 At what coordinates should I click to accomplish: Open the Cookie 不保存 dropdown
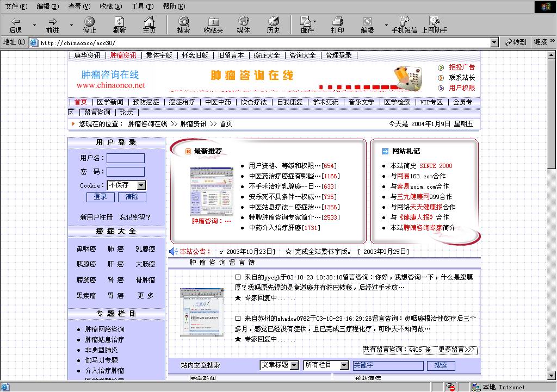(x=141, y=185)
